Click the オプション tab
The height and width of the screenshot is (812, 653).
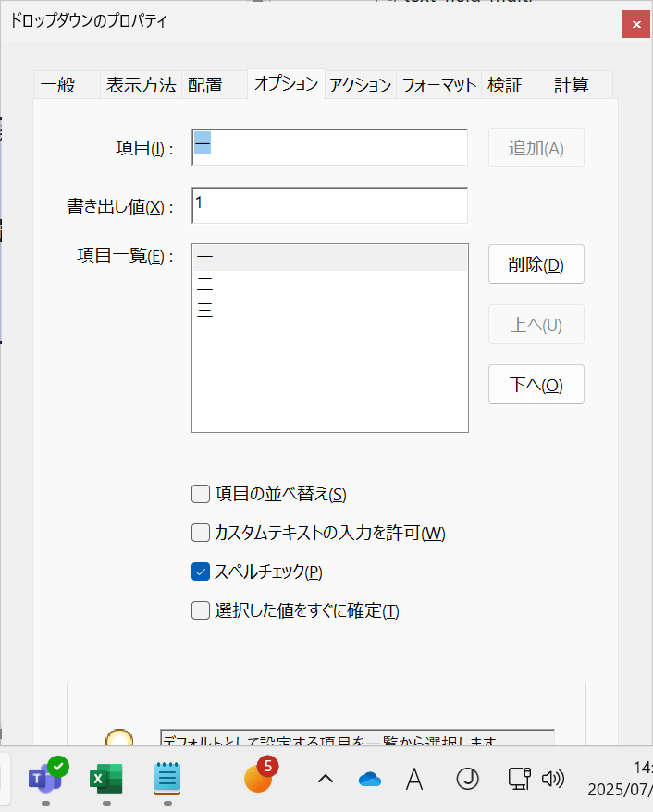coord(287,83)
